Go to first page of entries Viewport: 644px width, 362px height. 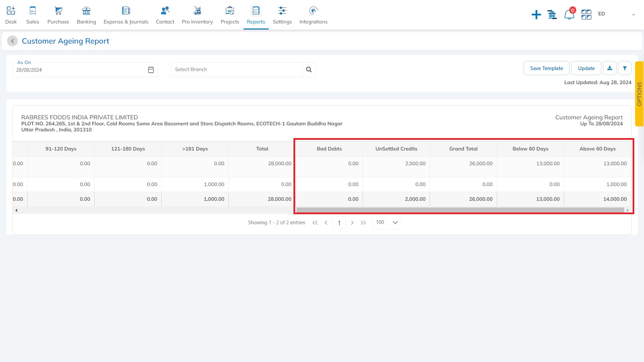click(315, 223)
